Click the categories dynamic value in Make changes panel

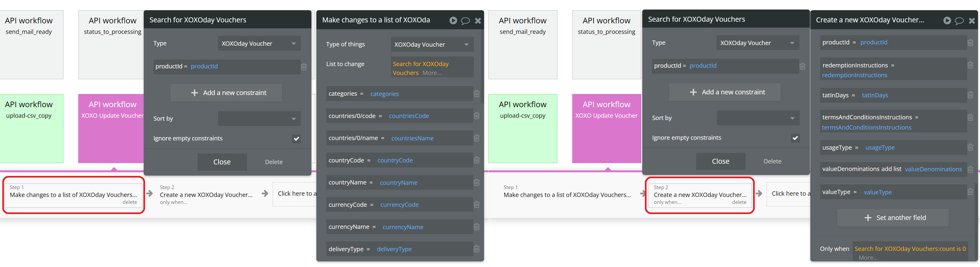tap(384, 94)
